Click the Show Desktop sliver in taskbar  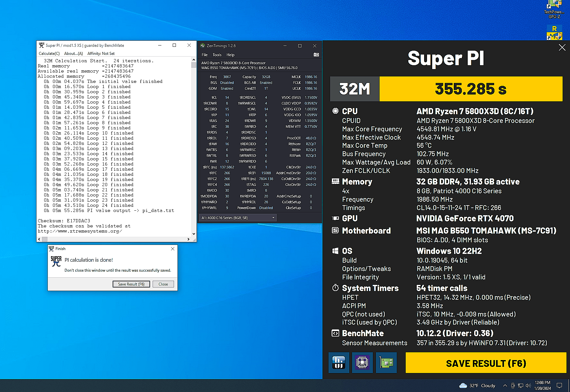tap(569, 386)
